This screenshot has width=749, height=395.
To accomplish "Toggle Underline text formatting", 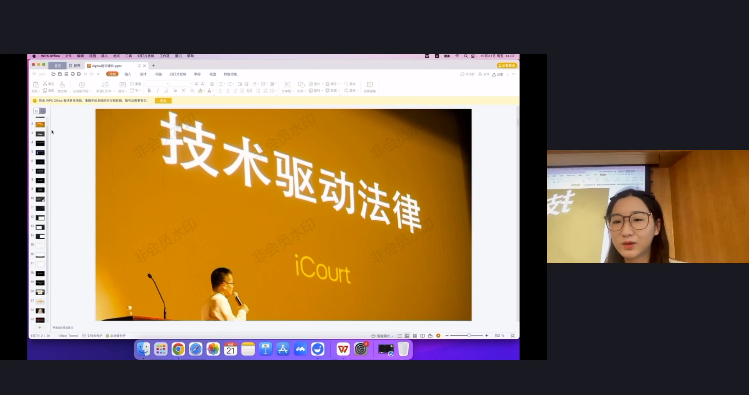I will (166, 90).
